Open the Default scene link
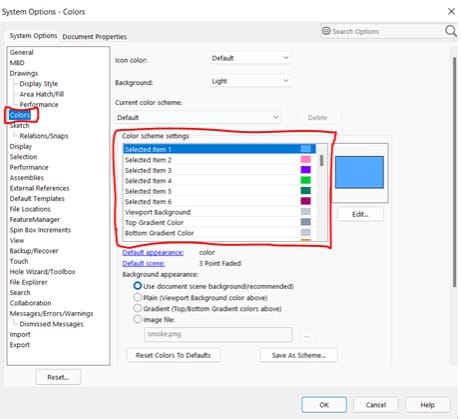461x419 pixels. point(143,263)
